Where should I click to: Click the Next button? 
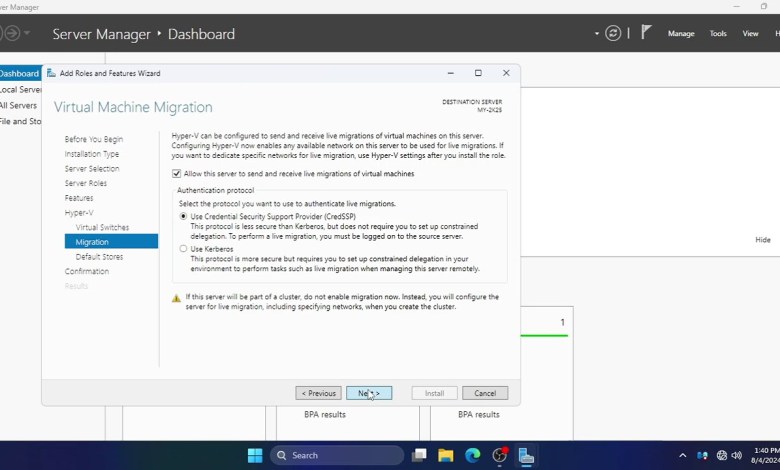369,393
